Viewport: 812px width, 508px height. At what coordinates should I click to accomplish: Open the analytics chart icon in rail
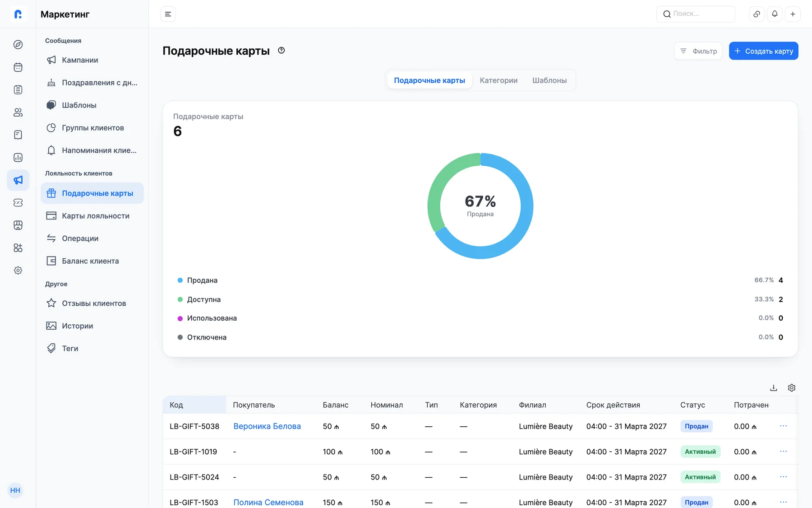point(18,158)
